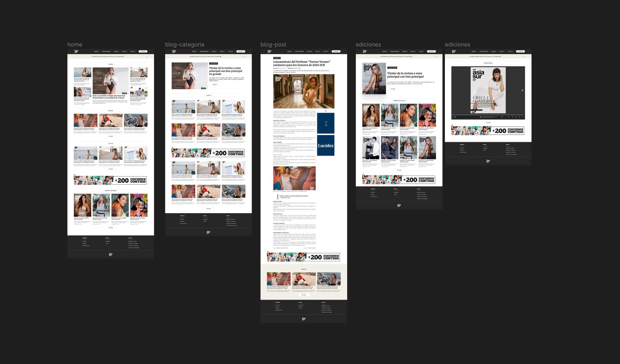The image size is (620, 364).
Task: Click next-page arrow in magazine viewer
Action: [x=522, y=90]
